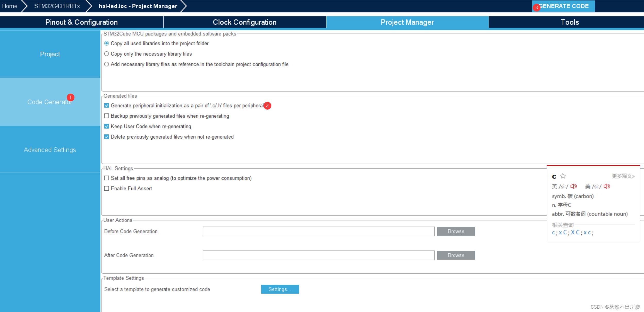Click the Code Generator sidebar icon

tap(49, 102)
